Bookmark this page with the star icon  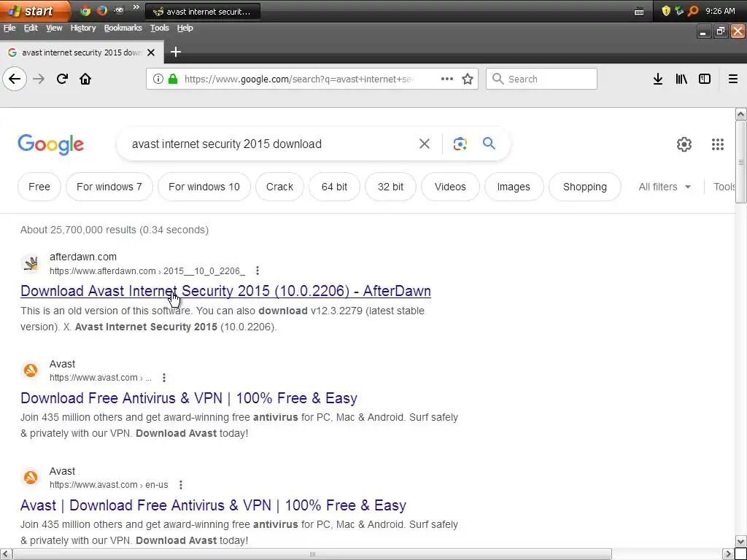[468, 79]
